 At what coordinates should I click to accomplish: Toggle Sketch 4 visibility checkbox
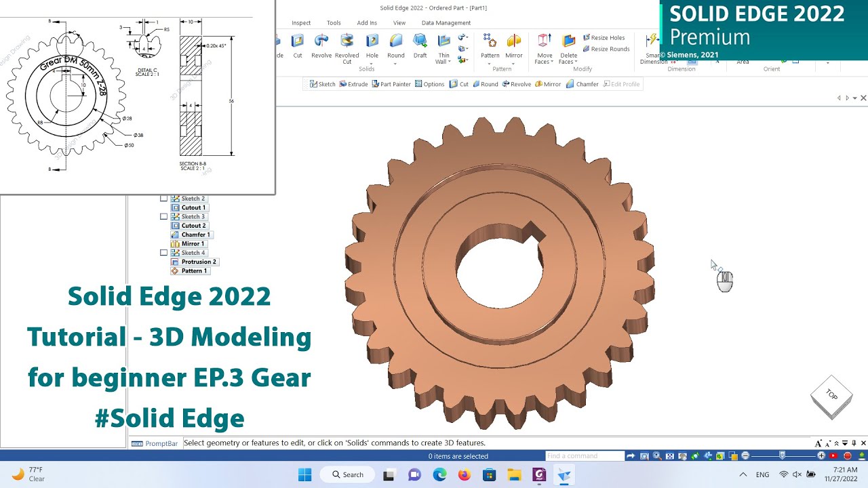(x=163, y=253)
